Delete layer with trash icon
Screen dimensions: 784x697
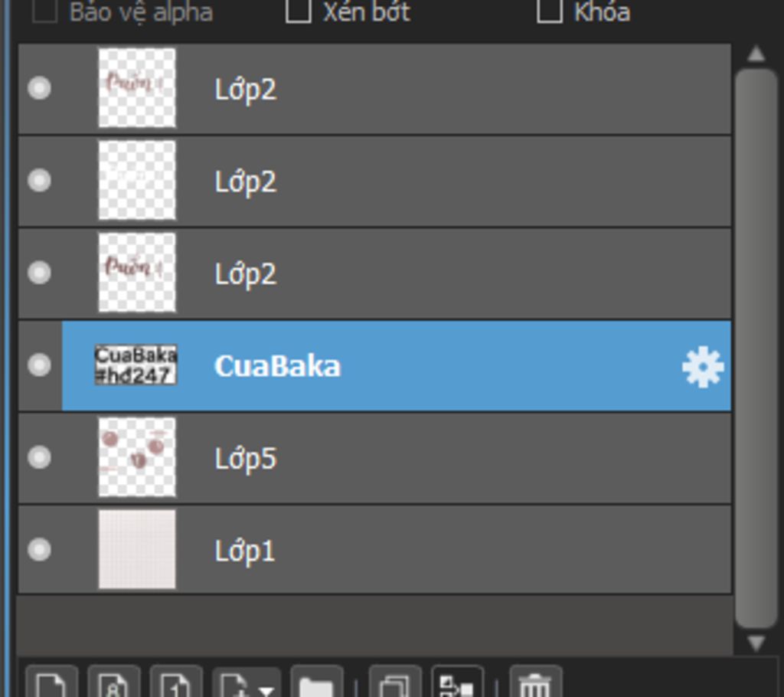(535, 682)
